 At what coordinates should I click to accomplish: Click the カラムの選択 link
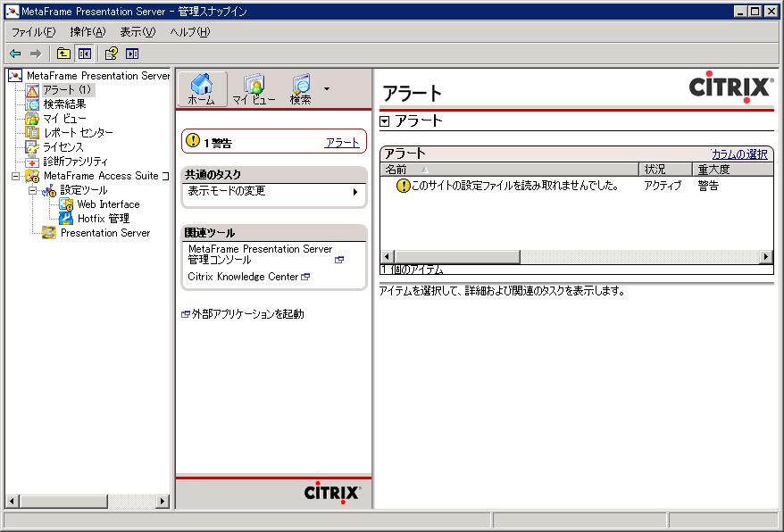[x=739, y=154]
